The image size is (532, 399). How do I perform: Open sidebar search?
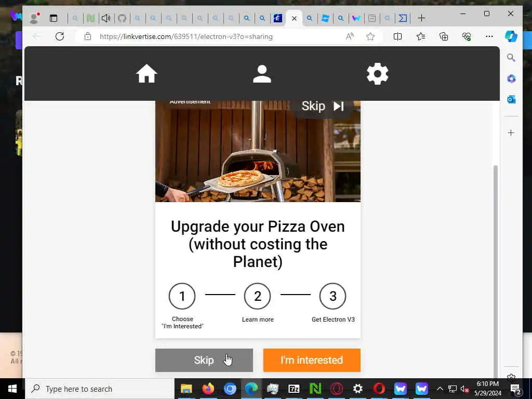tap(511, 58)
